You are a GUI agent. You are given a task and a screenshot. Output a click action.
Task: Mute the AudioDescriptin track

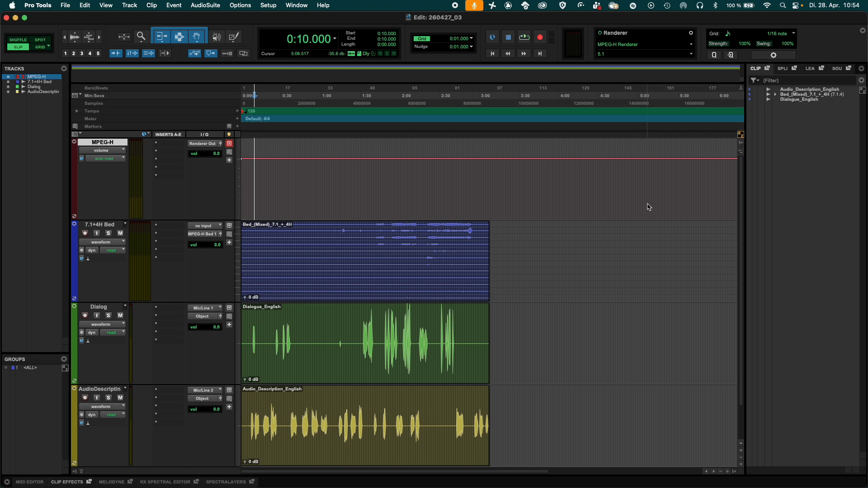[x=120, y=398]
